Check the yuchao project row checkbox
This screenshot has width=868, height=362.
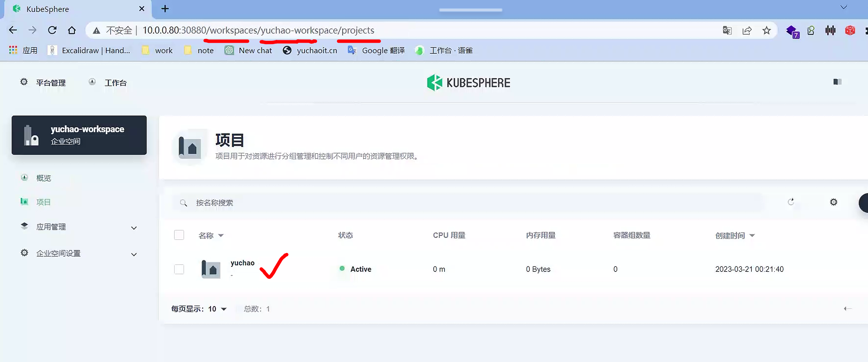pos(179,269)
